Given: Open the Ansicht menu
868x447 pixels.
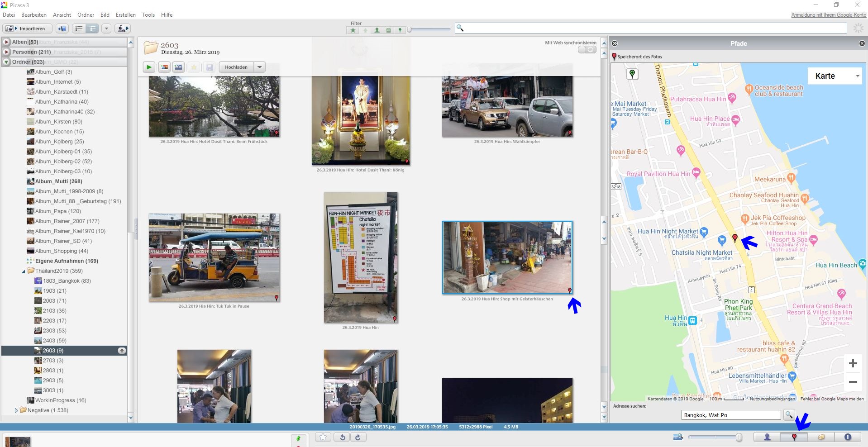Looking at the screenshot, I should pos(62,15).
